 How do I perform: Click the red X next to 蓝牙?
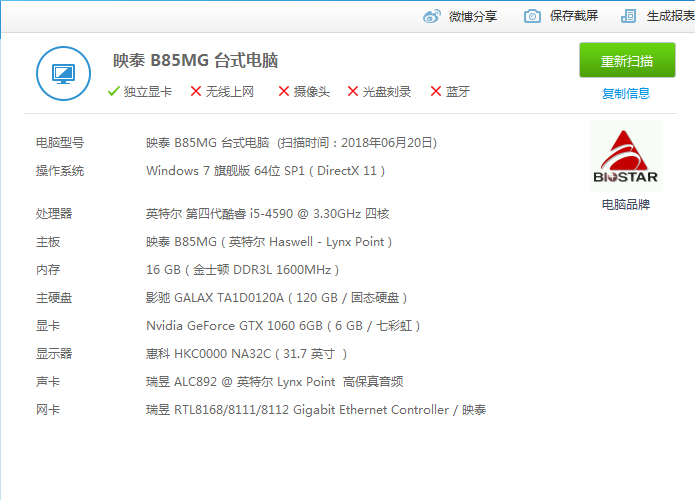(436, 91)
